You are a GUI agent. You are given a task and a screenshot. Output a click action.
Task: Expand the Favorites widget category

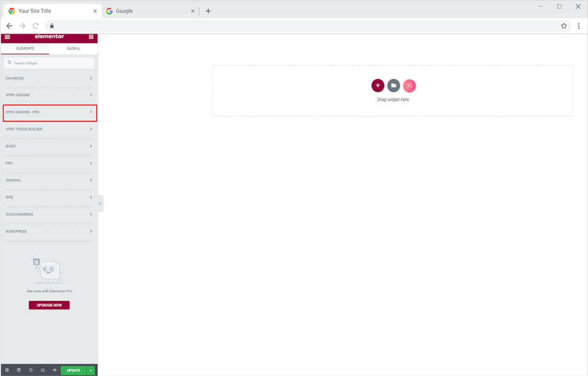pyautogui.click(x=50, y=79)
